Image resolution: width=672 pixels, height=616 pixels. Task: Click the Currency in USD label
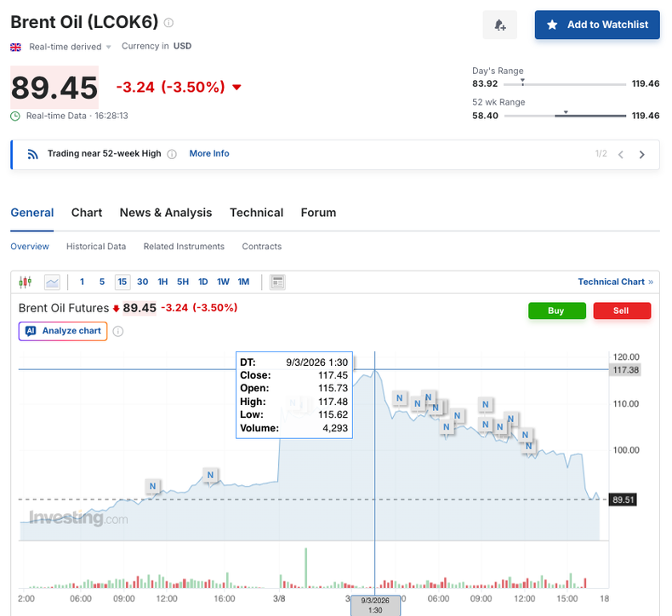pyautogui.click(x=157, y=46)
